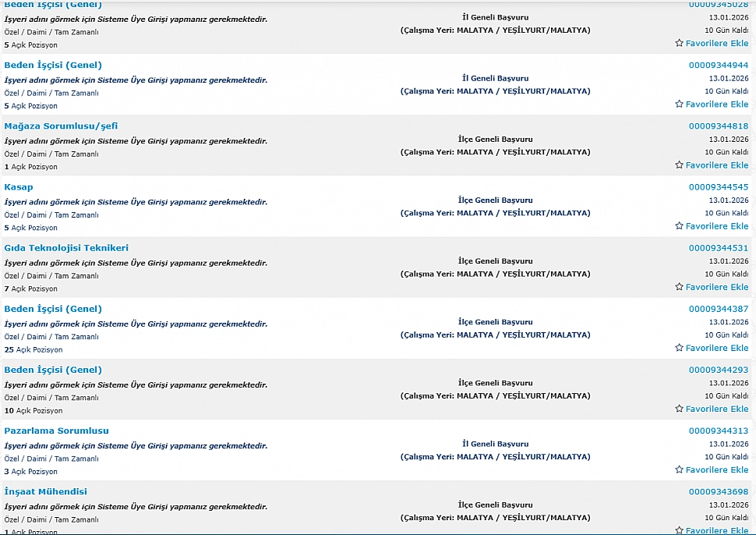This screenshot has width=756, height=535.
Task: Click job number 00009344818
Action: tap(718, 126)
